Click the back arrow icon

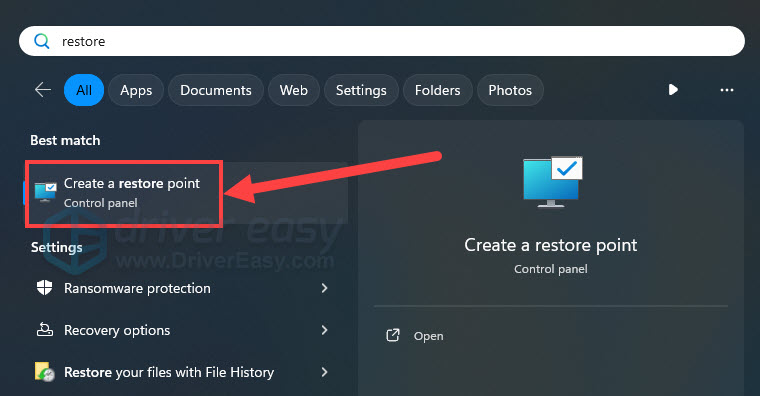coord(43,90)
